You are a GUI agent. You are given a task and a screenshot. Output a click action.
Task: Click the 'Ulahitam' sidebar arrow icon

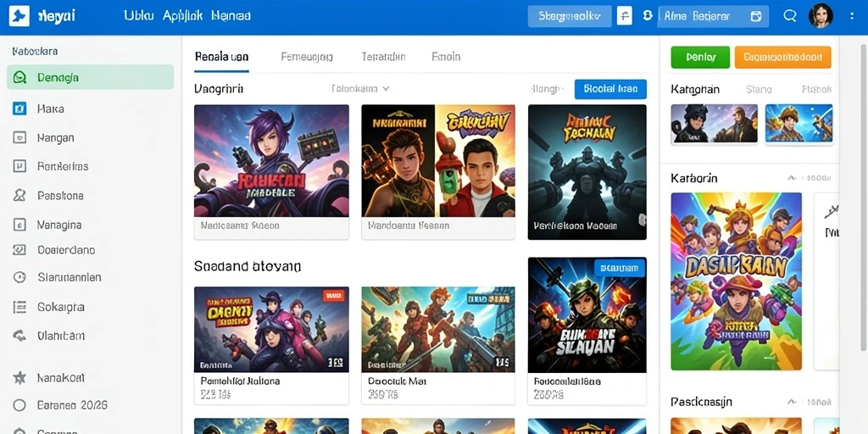coord(19,336)
